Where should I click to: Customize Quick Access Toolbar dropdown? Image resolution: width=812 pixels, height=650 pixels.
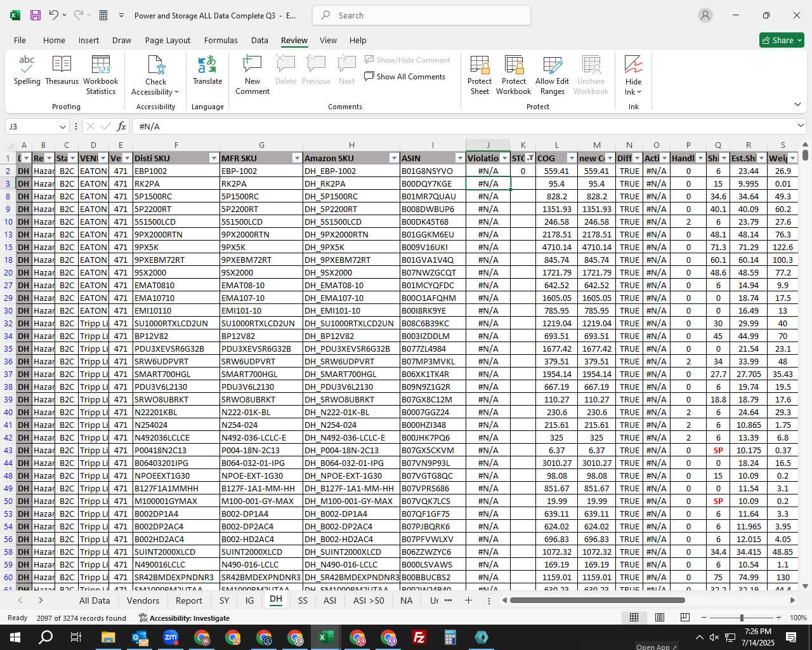(x=121, y=15)
